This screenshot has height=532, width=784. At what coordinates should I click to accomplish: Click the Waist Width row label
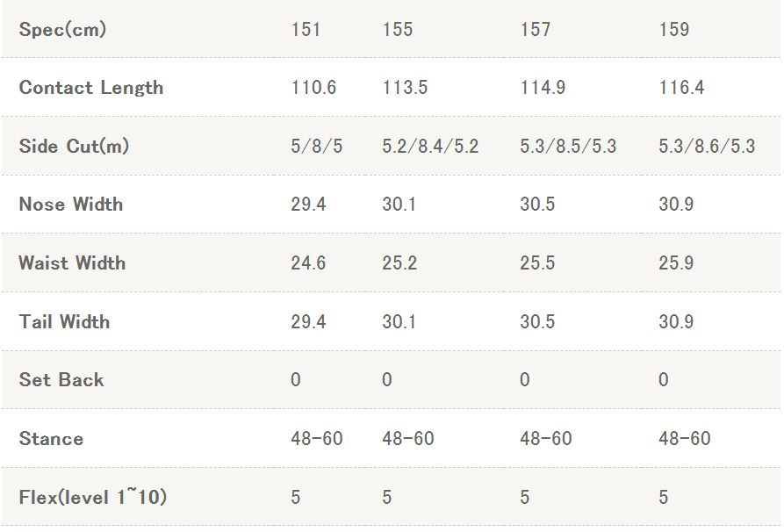(x=72, y=263)
